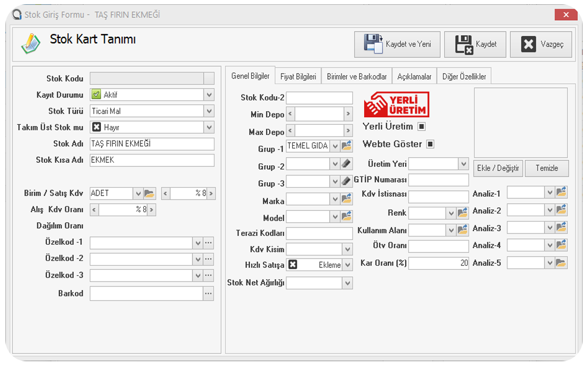Open the folder icon next to Model
Viewport: 588px width, 366px height.
click(x=347, y=217)
